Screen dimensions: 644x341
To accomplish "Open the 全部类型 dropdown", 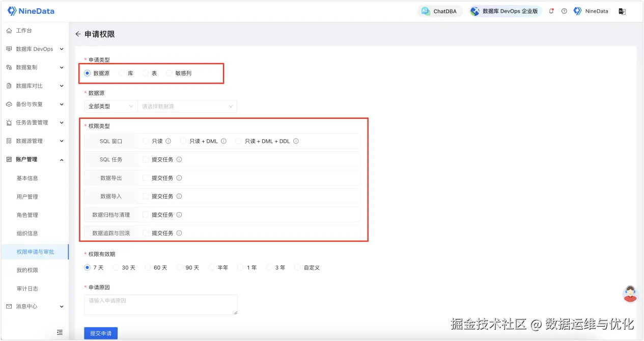I will (x=110, y=106).
